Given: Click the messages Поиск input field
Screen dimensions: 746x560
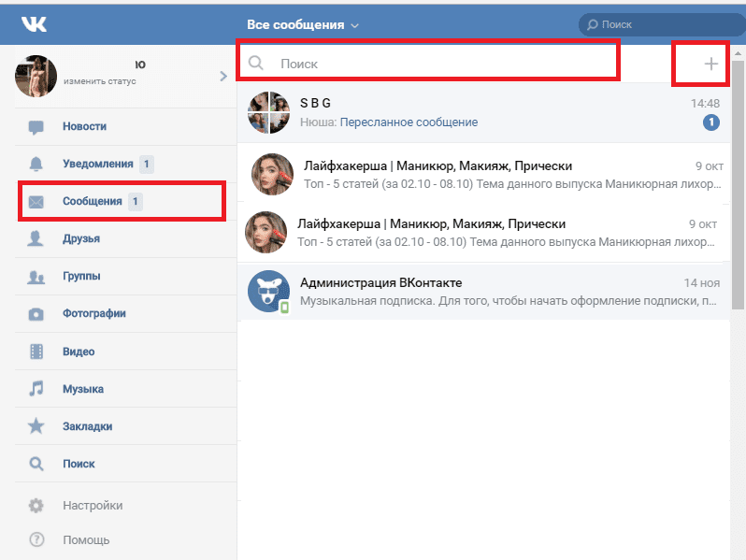Looking at the screenshot, I should coord(429,64).
